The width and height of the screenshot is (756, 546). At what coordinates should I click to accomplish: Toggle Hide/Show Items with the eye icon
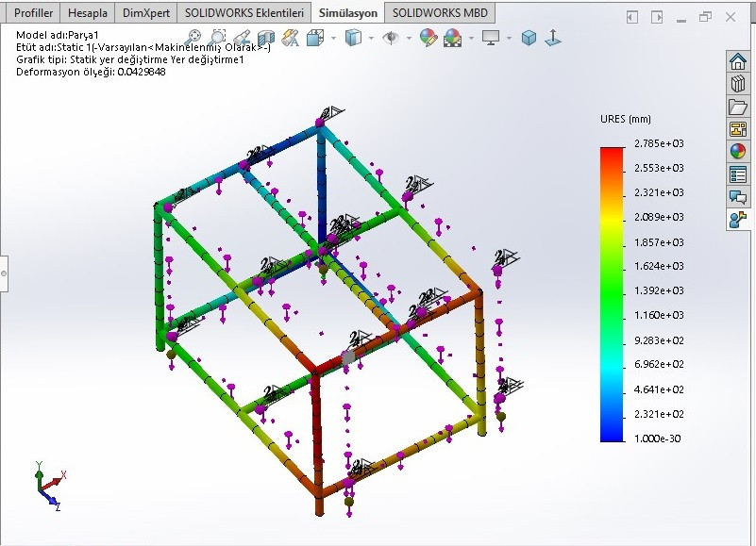tap(393, 36)
